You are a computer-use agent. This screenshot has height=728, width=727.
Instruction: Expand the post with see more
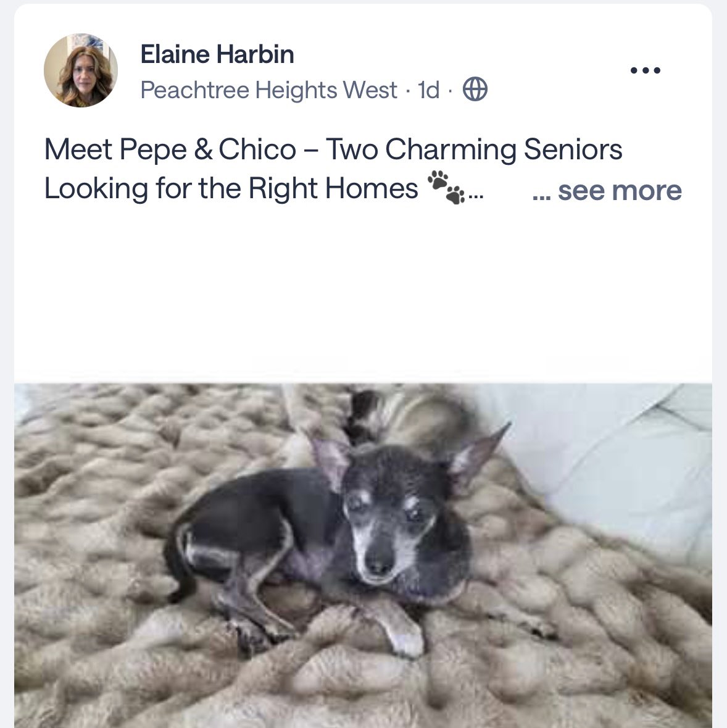(607, 190)
